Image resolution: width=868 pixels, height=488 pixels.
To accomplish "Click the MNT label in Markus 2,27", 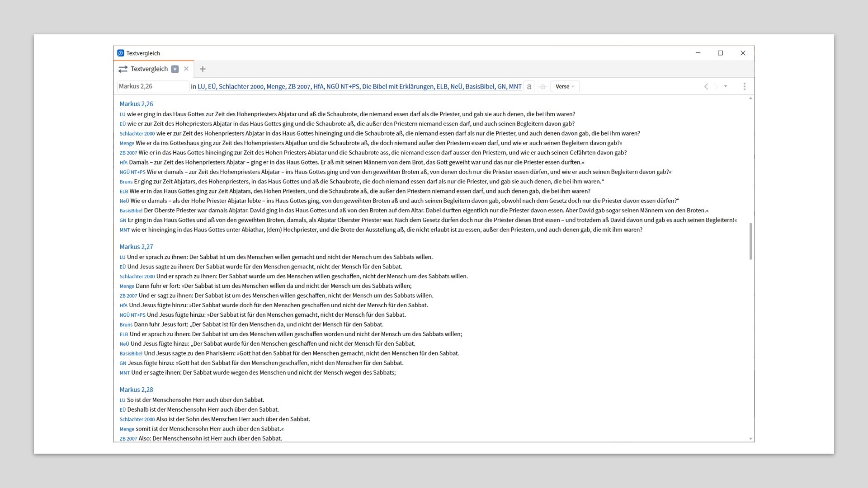I will [x=125, y=373].
